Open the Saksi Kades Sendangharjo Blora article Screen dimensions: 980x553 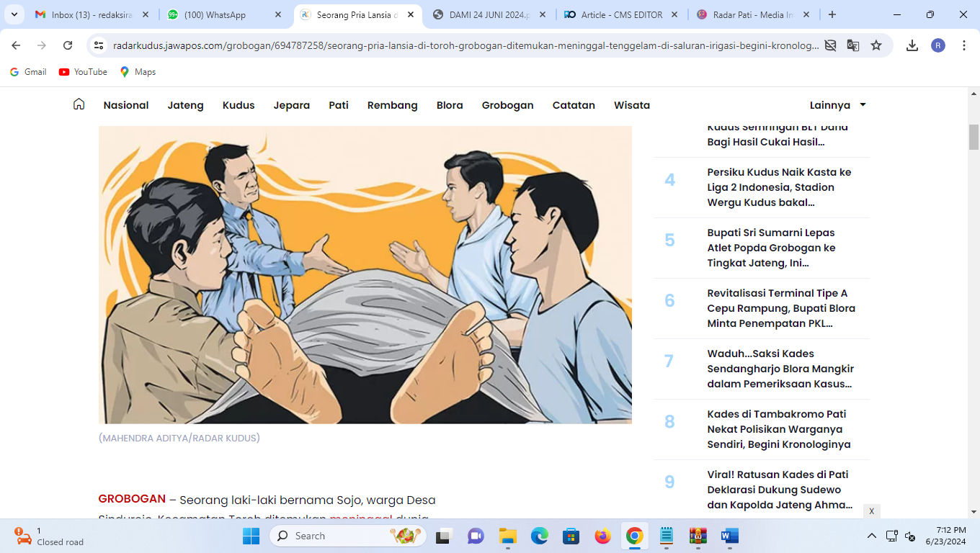[780, 369]
